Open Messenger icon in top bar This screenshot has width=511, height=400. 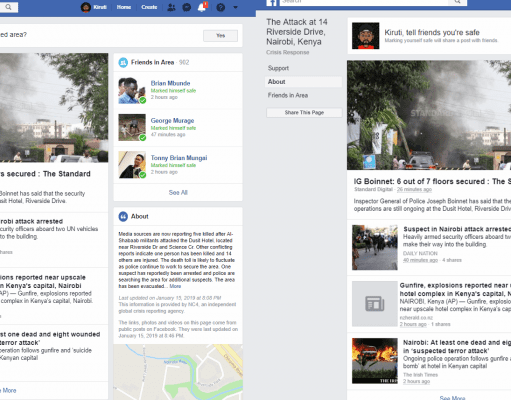(x=187, y=7)
